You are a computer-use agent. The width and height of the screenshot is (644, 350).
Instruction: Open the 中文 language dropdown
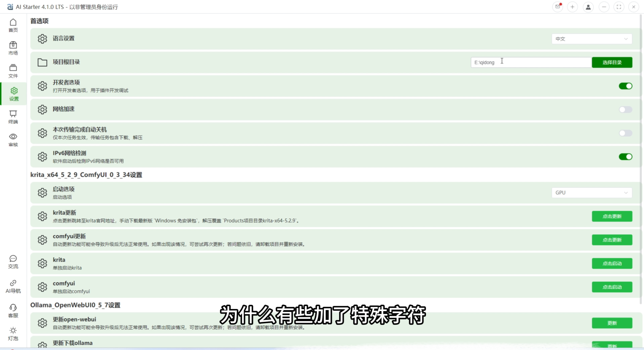tap(592, 39)
